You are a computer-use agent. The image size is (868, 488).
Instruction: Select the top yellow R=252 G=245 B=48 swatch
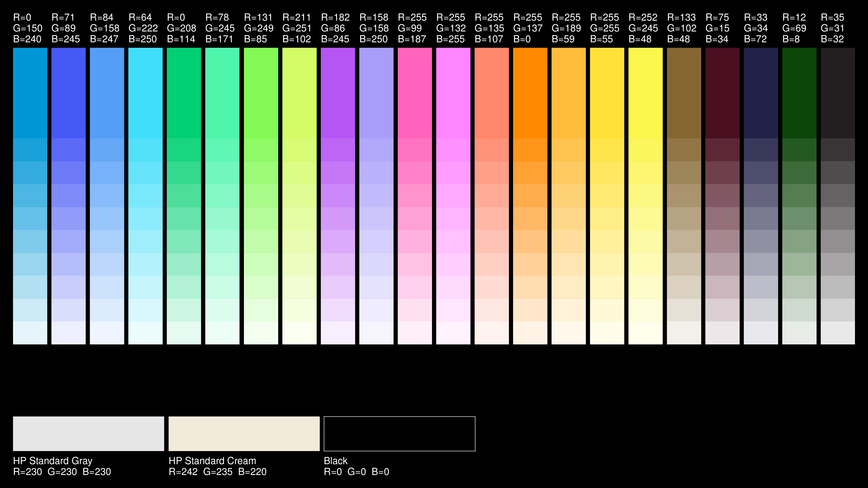[x=645, y=93]
